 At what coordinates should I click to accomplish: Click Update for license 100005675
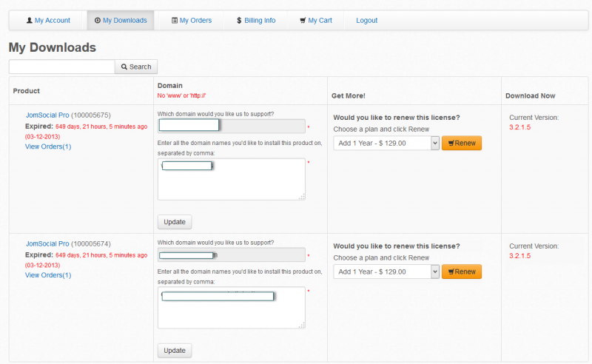[175, 222]
